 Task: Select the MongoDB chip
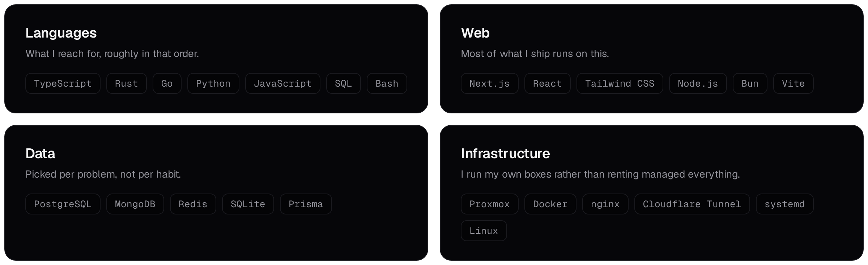tap(135, 204)
